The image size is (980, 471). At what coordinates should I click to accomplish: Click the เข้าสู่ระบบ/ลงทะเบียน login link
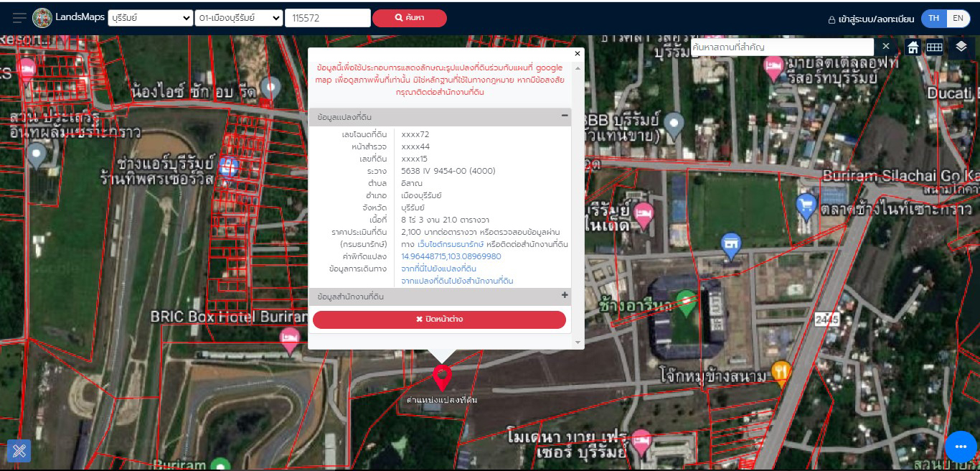(871, 19)
